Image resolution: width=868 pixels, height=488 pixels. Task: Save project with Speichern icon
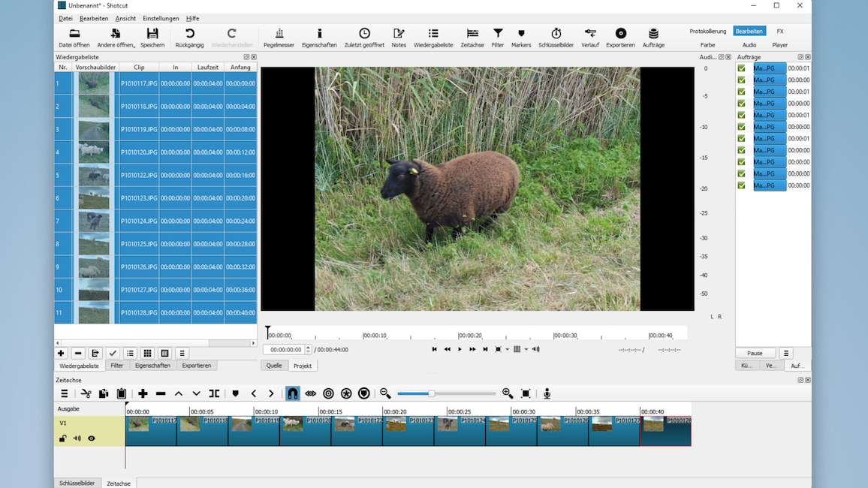[152, 38]
